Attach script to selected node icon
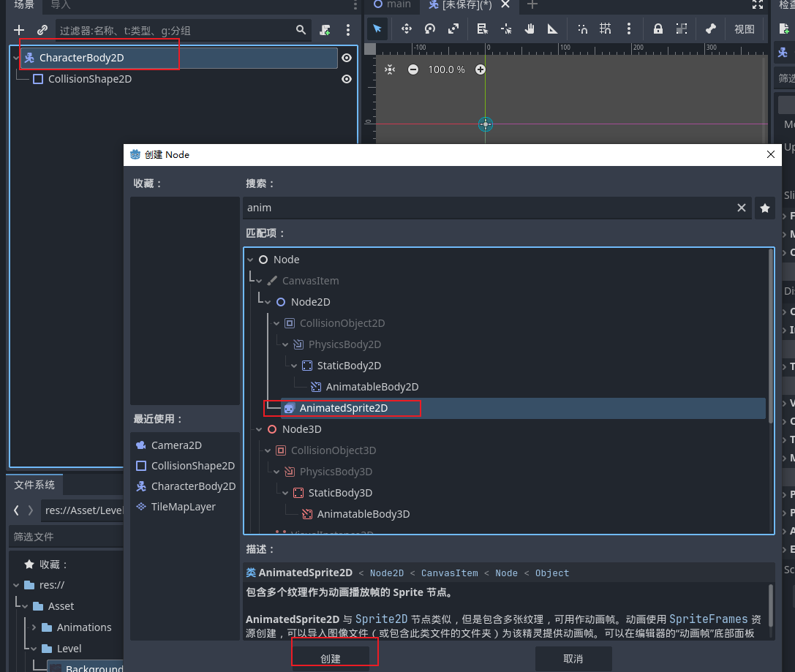 325,30
